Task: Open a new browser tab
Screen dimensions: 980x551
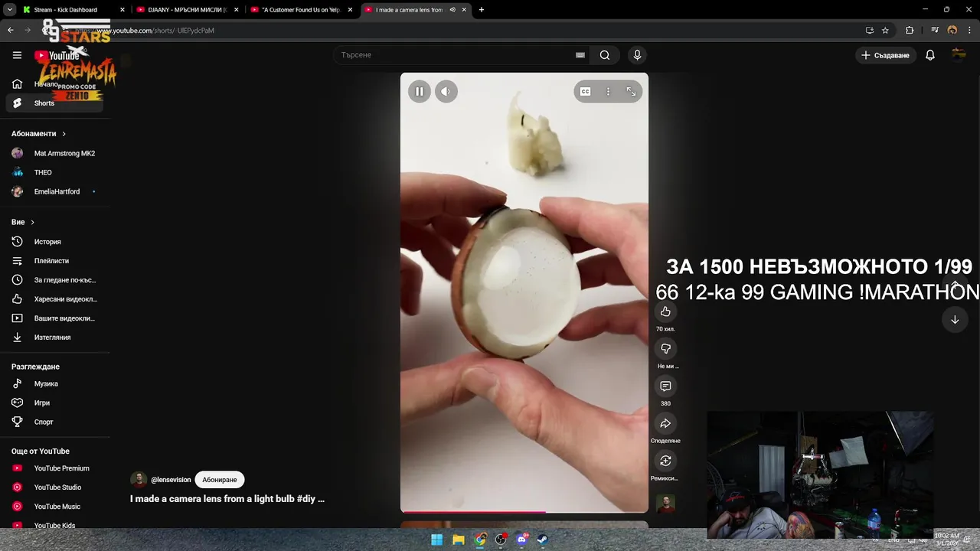Action: pyautogui.click(x=482, y=10)
